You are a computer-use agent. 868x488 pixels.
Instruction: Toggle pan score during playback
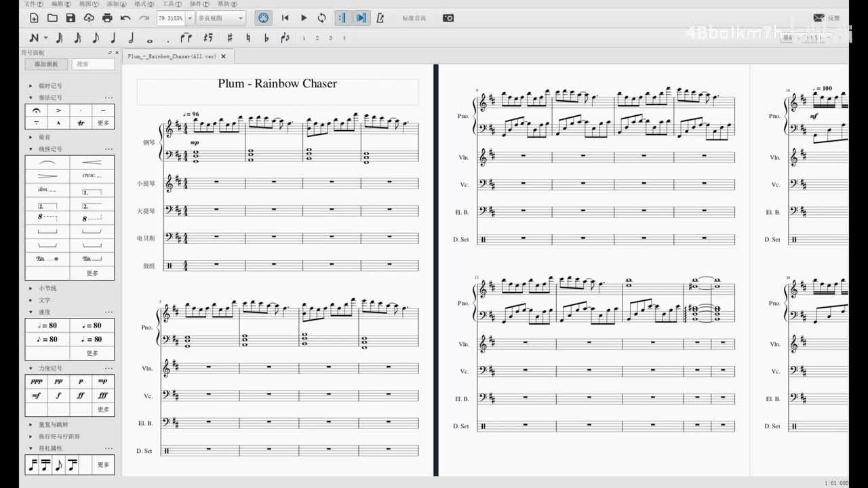pos(361,18)
